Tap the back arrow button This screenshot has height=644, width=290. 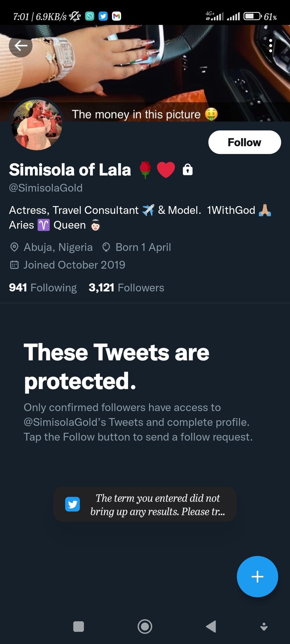click(x=21, y=46)
